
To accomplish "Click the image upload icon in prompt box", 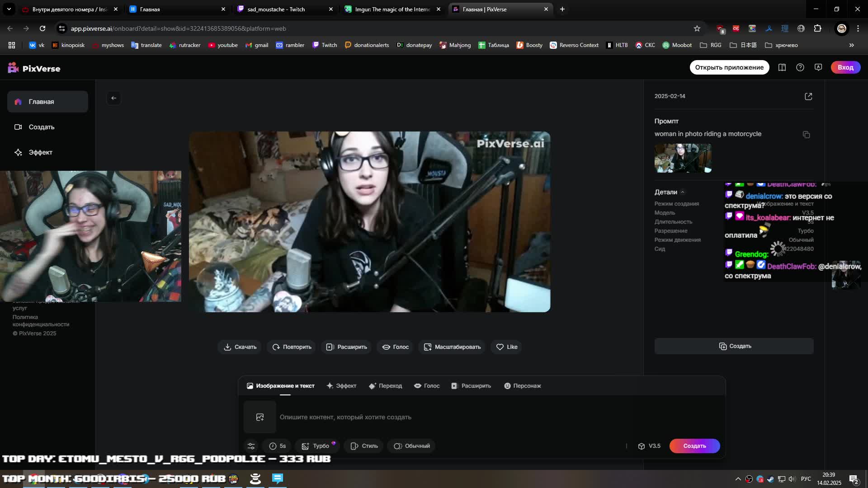I will click(260, 417).
